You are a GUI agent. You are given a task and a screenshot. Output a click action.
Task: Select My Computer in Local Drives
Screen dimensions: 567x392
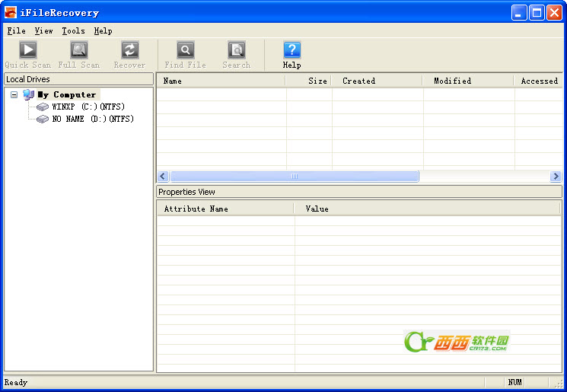tap(67, 95)
